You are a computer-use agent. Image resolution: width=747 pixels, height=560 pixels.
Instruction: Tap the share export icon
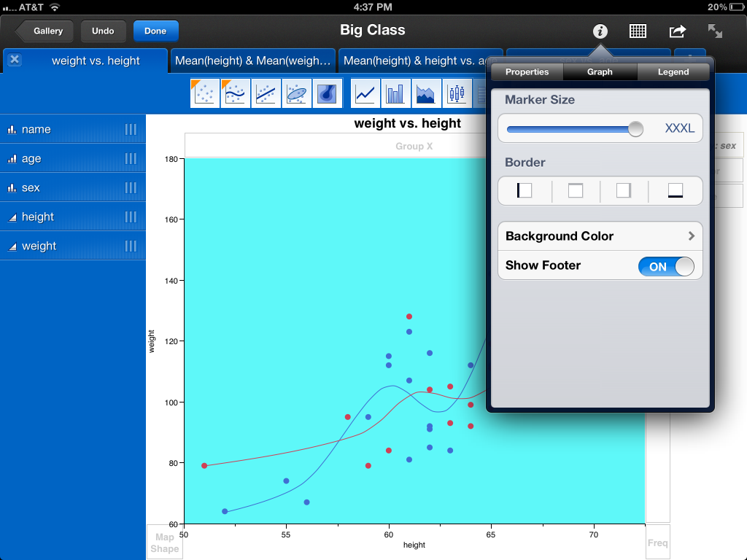[678, 31]
